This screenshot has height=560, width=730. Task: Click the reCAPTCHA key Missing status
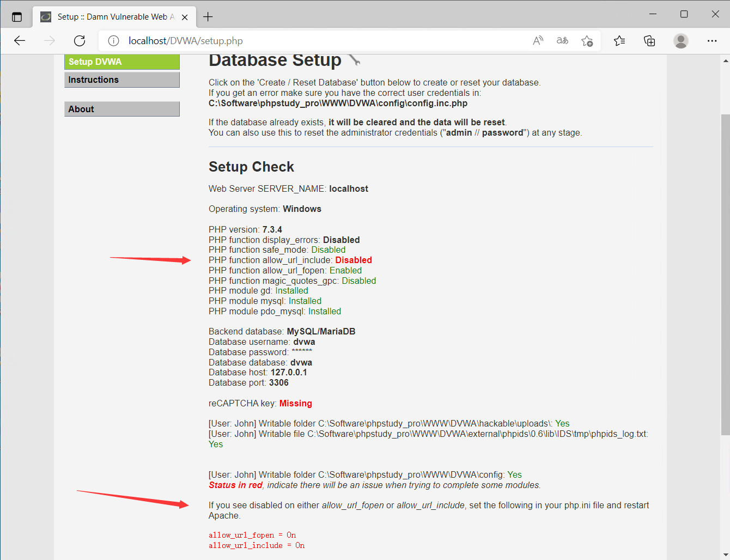pos(296,404)
